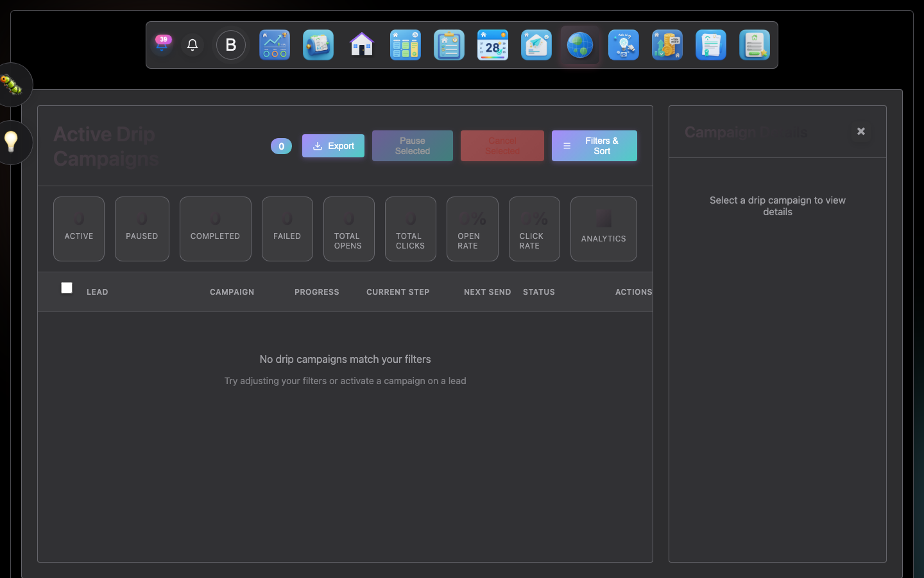Select the ACTIVE stat card
924x578 pixels.
[79, 229]
